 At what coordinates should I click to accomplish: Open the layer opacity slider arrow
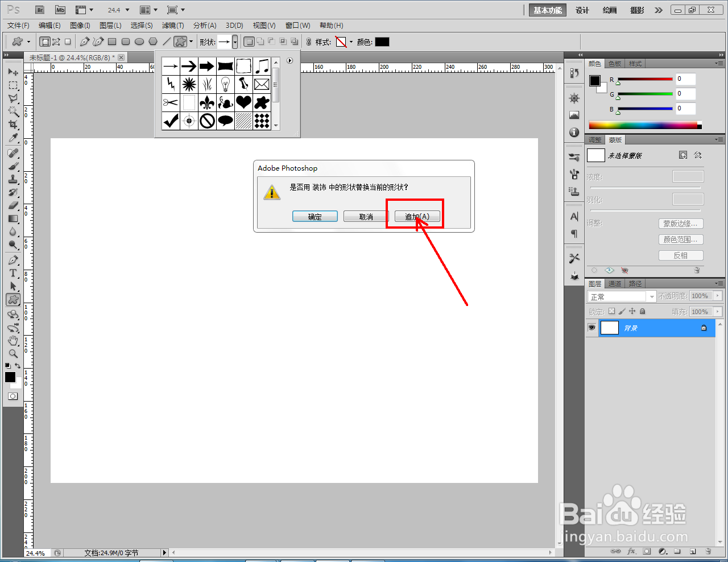pos(718,296)
